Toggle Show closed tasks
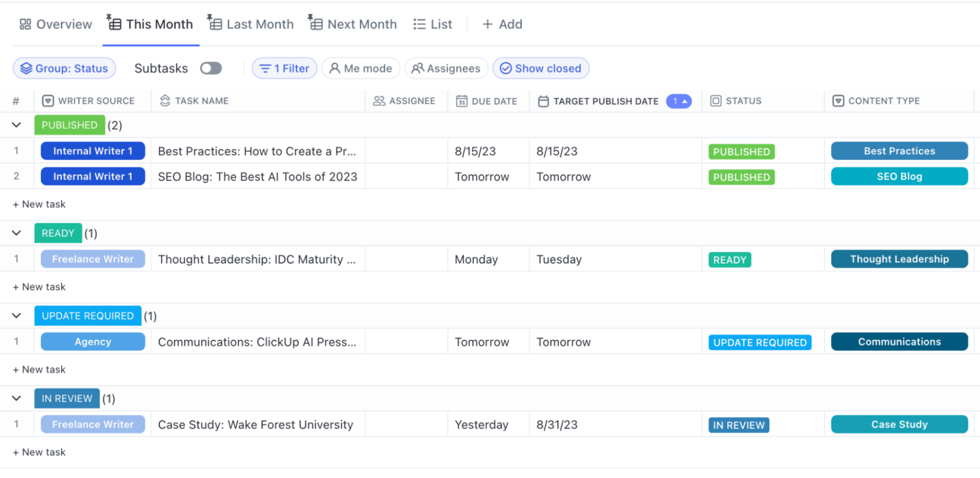This screenshot has height=478, width=980. pyautogui.click(x=541, y=68)
